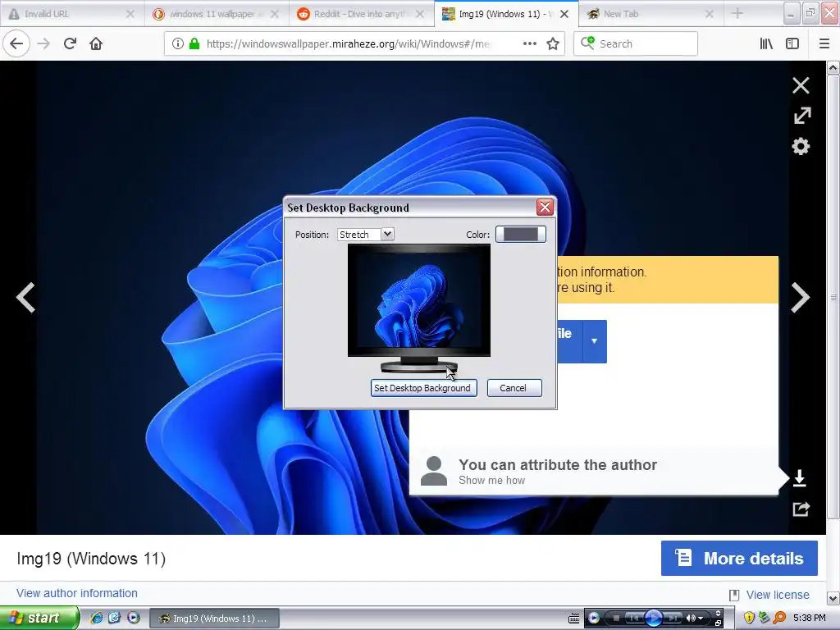Open a new tab with plus
Screen dimensions: 840x630
click(737, 14)
